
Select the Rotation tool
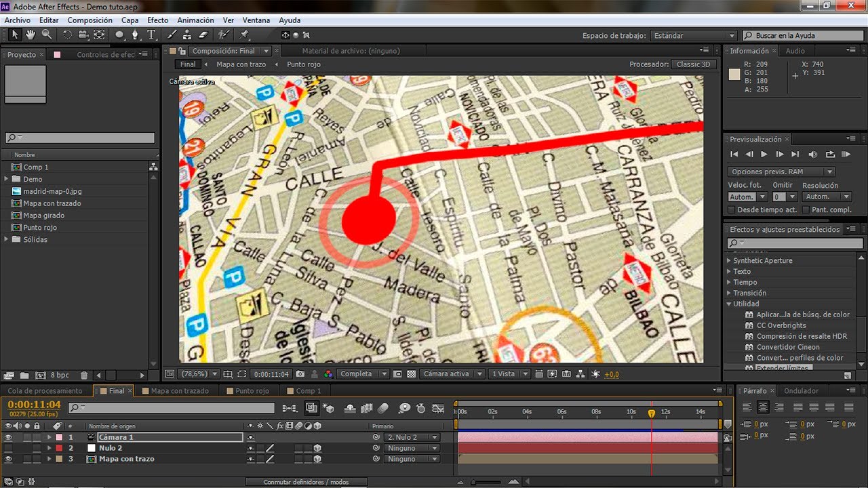click(x=67, y=35)
